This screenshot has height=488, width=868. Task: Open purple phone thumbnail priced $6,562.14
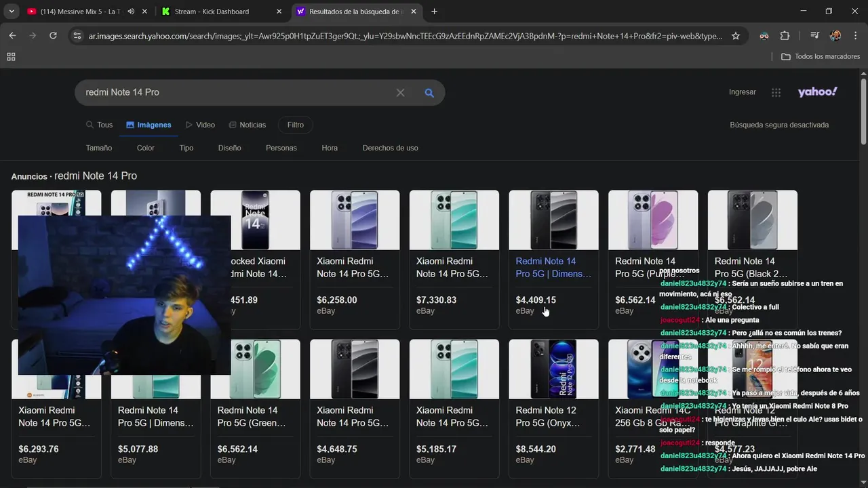(x=653, y=220)
